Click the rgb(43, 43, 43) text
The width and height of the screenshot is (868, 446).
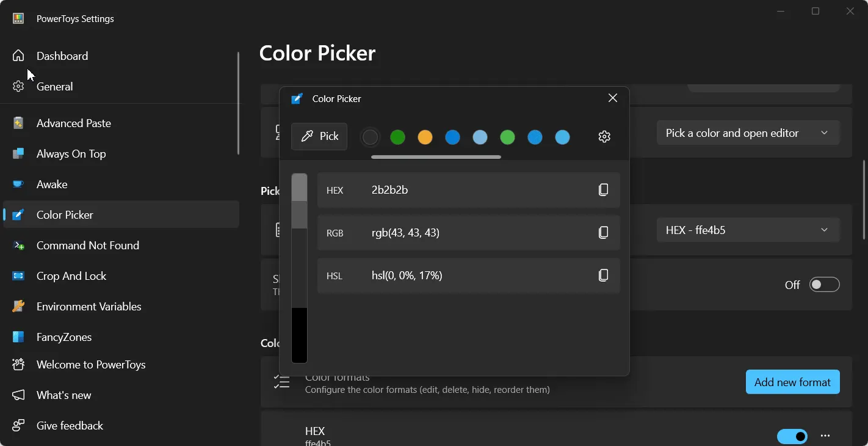[x=405, y=233]
